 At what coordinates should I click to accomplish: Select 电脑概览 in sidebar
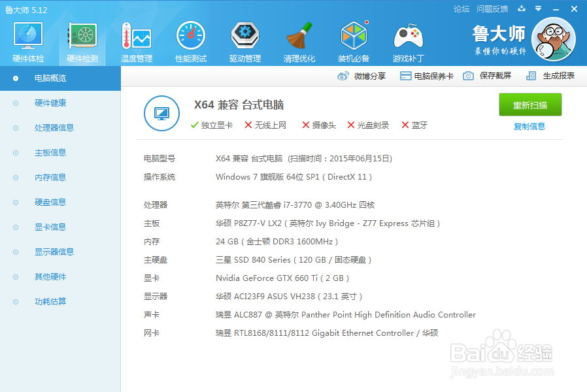click(60, 78)
